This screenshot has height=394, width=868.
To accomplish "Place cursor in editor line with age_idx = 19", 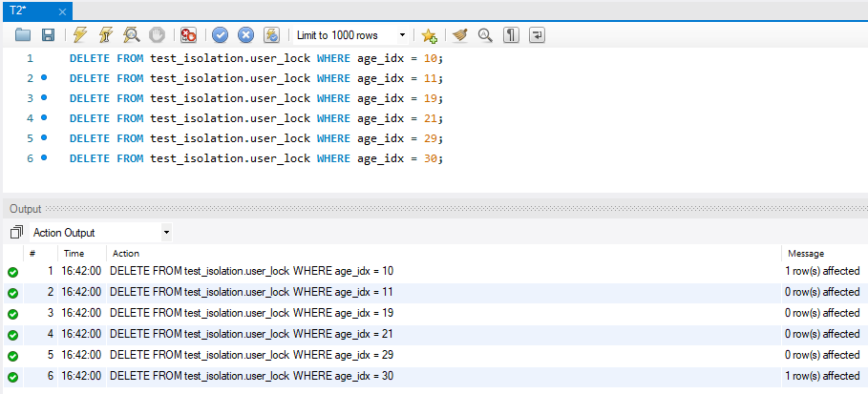I will click(x=257, y=98).
